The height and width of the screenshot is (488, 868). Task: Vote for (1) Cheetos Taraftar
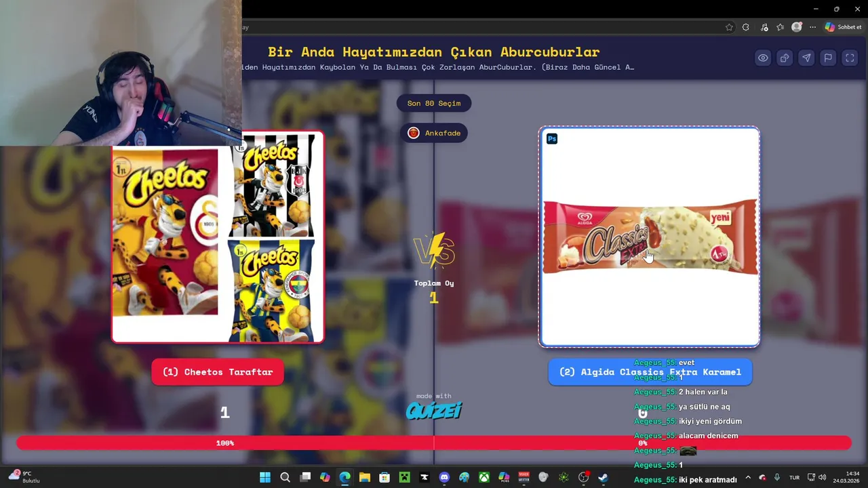click(x=218, y=372)
